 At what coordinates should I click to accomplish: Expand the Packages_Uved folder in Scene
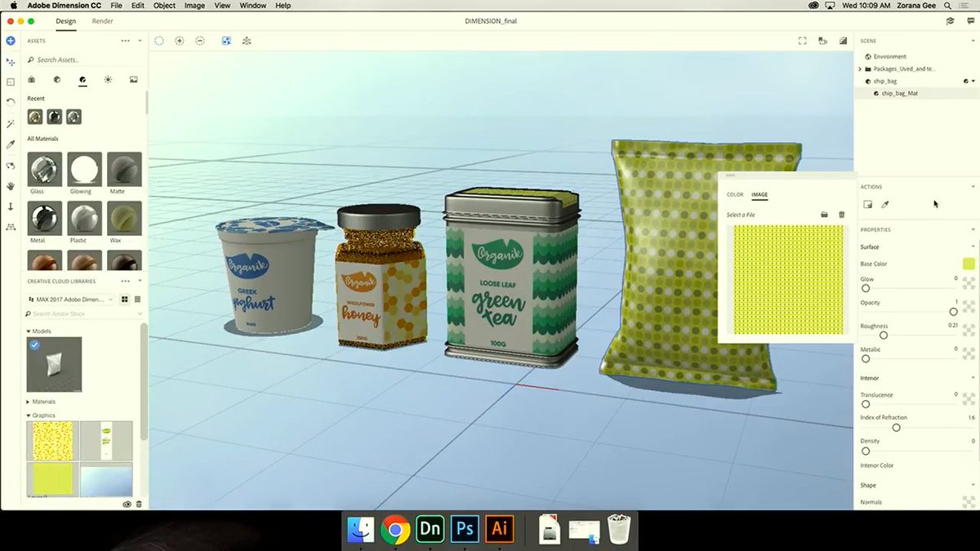coord(860,69)
